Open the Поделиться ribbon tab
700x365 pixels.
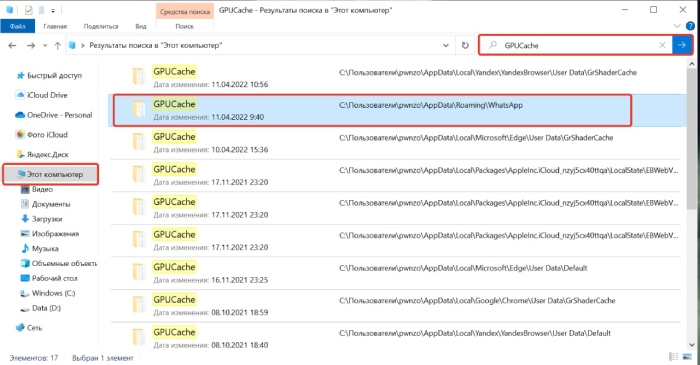(x=101, y=26)
